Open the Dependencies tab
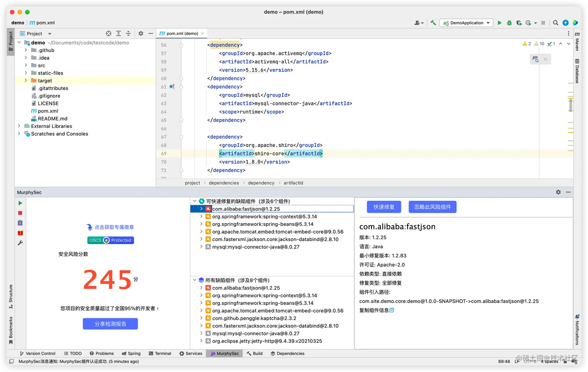 coord(287,353)
